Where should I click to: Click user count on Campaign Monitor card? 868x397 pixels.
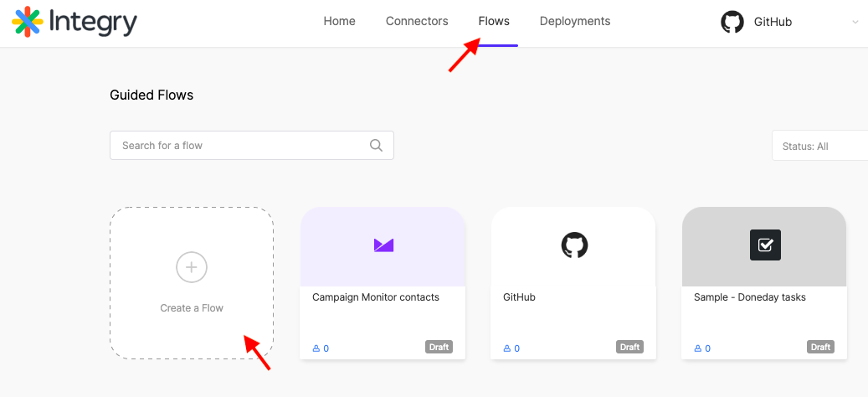coord(321,348)
